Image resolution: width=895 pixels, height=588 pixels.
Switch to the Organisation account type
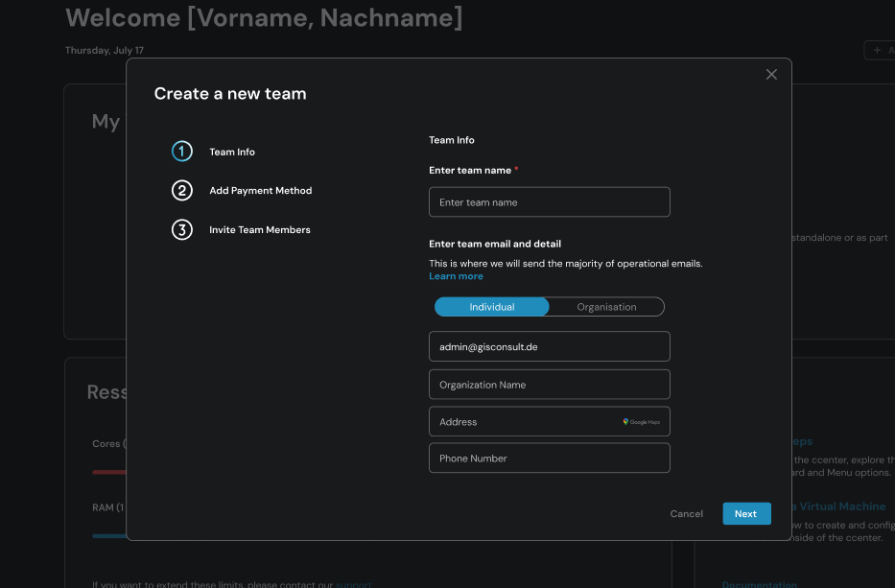[606, 307]
